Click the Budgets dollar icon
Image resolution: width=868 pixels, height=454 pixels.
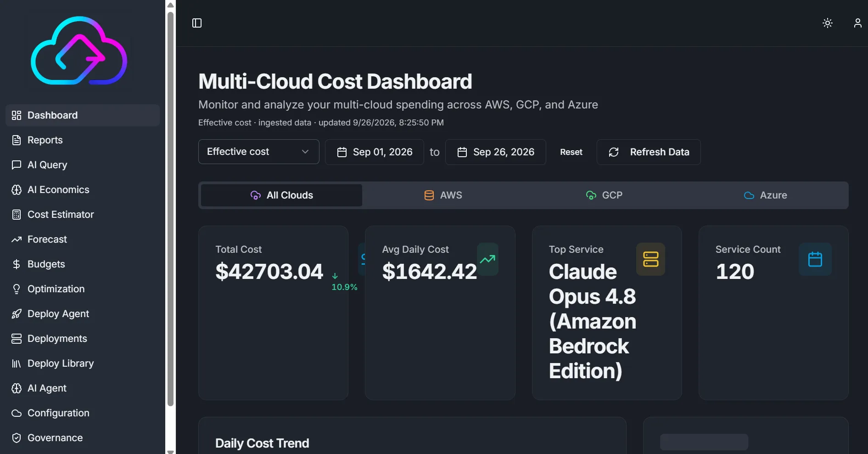pos(17,264)
